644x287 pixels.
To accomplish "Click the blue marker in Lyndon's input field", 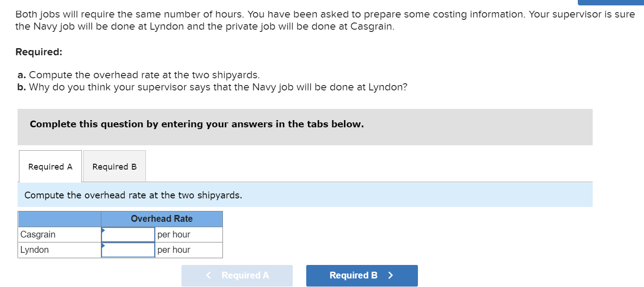I will click(104, 246).
